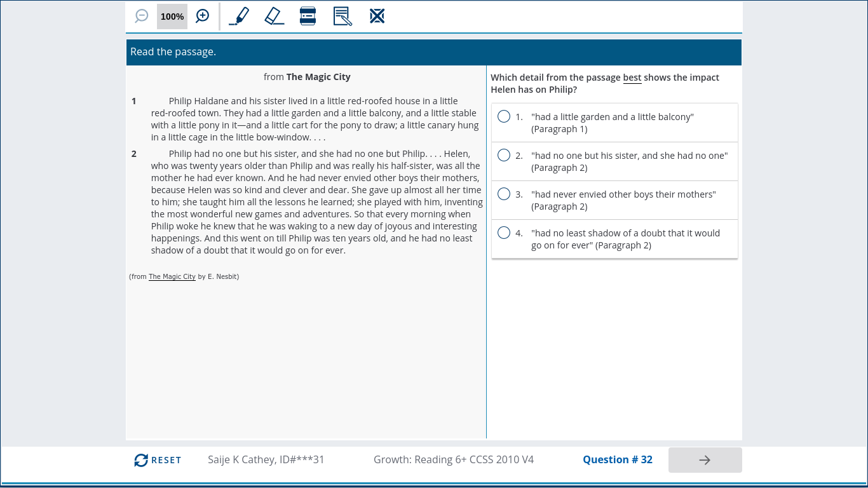Click answer text "had never envied other boys their mothers"
The image size is (868, 488).
pyautogui.click(x=623, y=194)
